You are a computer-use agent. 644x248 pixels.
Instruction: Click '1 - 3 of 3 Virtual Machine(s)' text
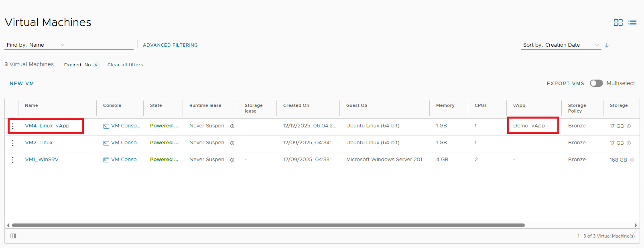click(606, 236)
